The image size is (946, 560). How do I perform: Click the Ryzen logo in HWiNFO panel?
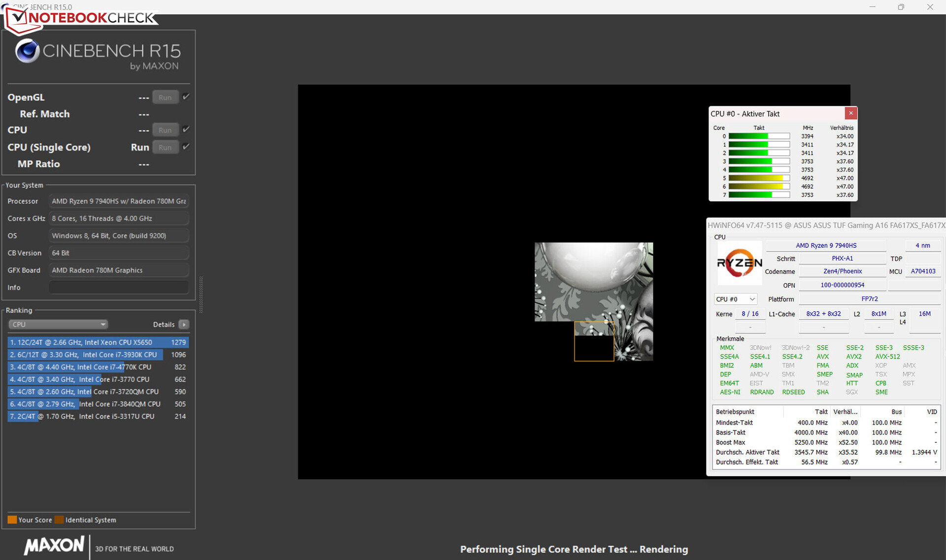pyautogui.click(x=739, y=263)
